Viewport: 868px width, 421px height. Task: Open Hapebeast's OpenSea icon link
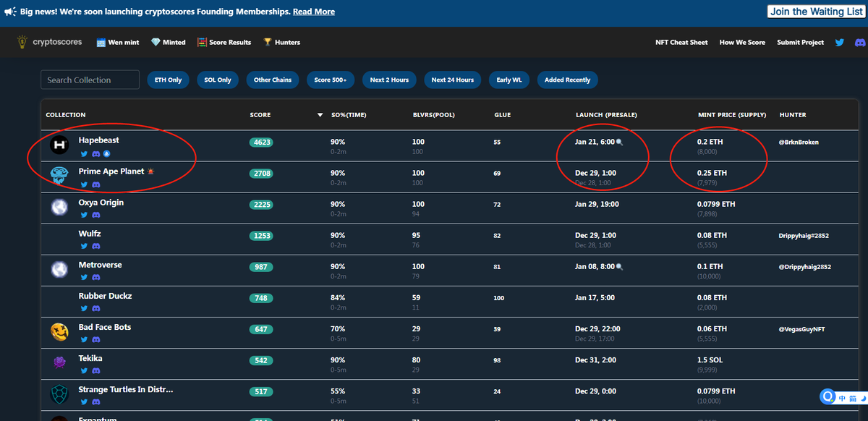107,154
